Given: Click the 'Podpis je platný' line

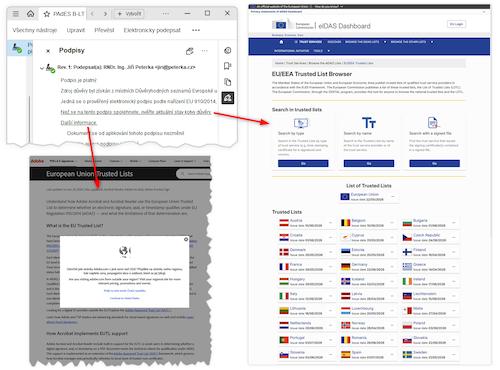Looking at the screenshot, I should coord(79,80).
